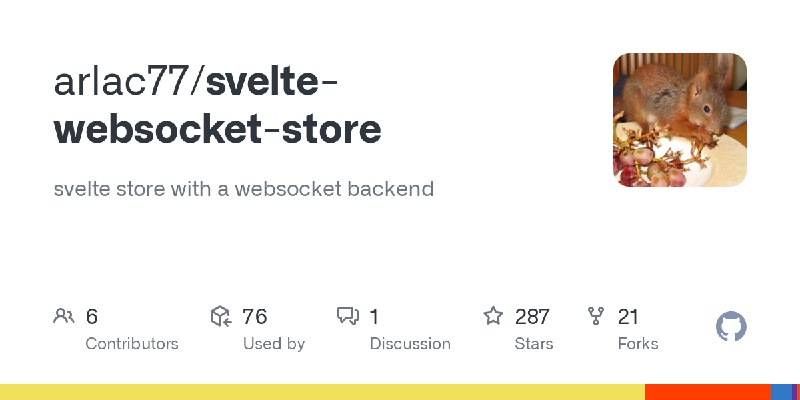
Task: Select the arlac77 owner name
Action: [121, 82]
